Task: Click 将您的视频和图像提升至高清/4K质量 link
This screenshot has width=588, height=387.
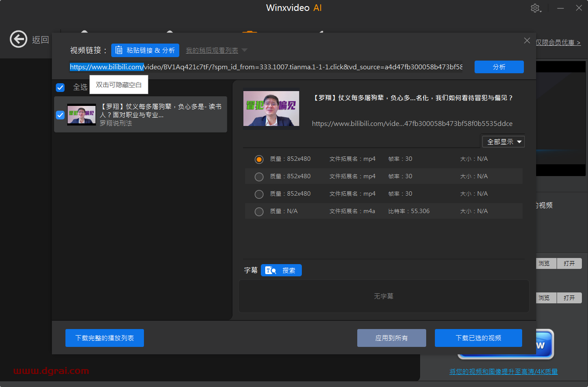Action: [x=503, y=372]
